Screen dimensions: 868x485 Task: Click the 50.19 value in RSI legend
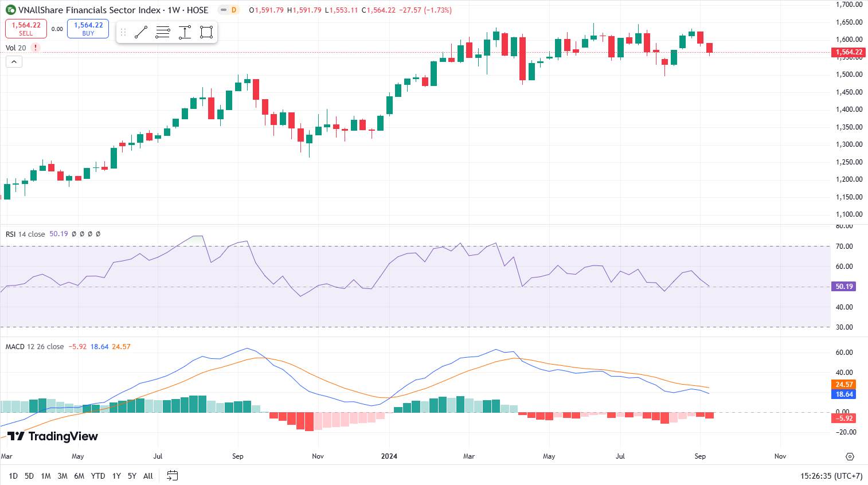(58, 234)
